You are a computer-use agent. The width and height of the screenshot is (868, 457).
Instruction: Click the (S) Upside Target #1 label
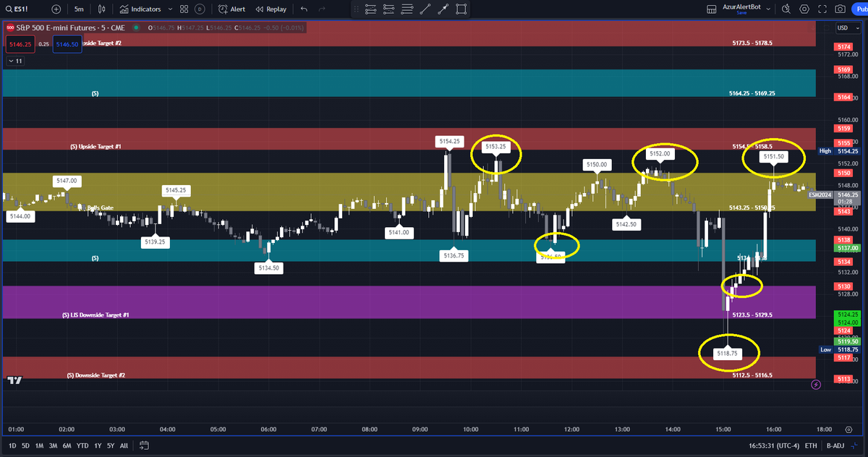tap(95, 146)
